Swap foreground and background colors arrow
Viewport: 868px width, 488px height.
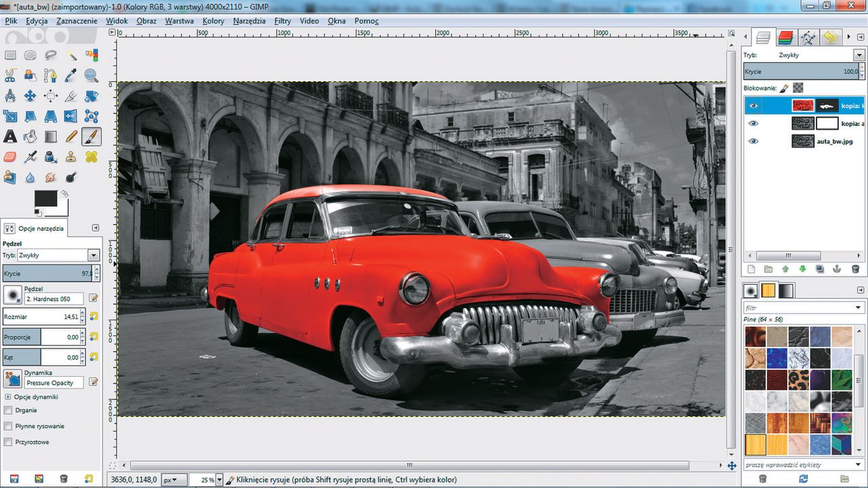64,194
